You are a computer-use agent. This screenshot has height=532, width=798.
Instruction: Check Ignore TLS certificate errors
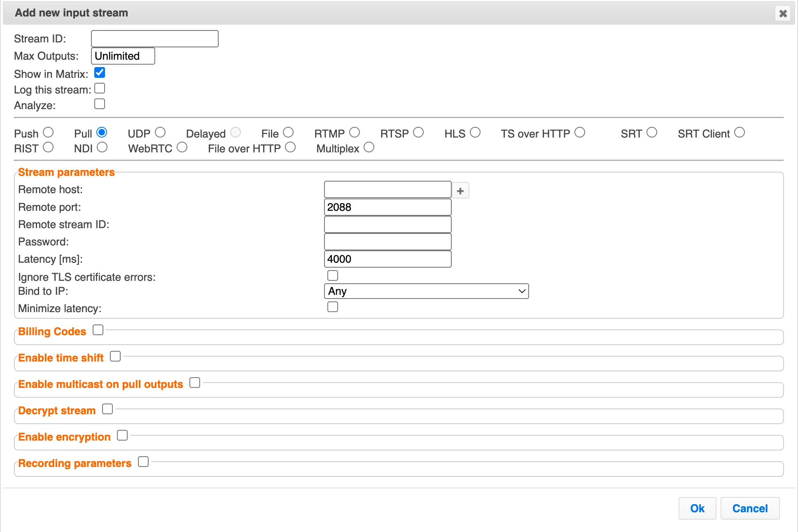333,275
